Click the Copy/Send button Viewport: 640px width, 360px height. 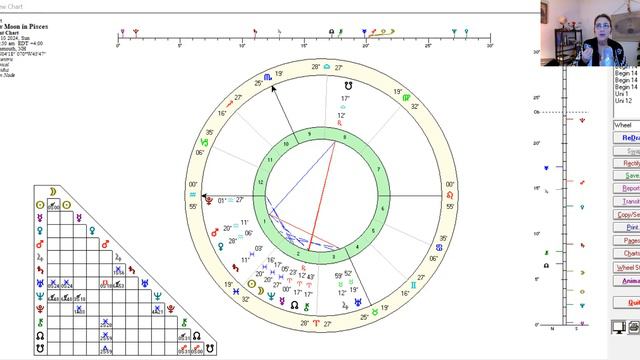pyautogui.click(x=627, y=214)
